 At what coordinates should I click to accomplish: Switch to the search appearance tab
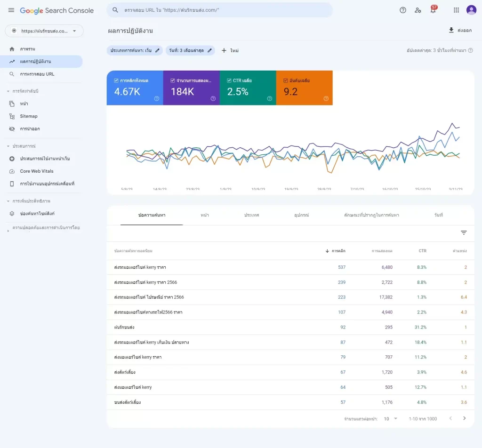[371, 215]
